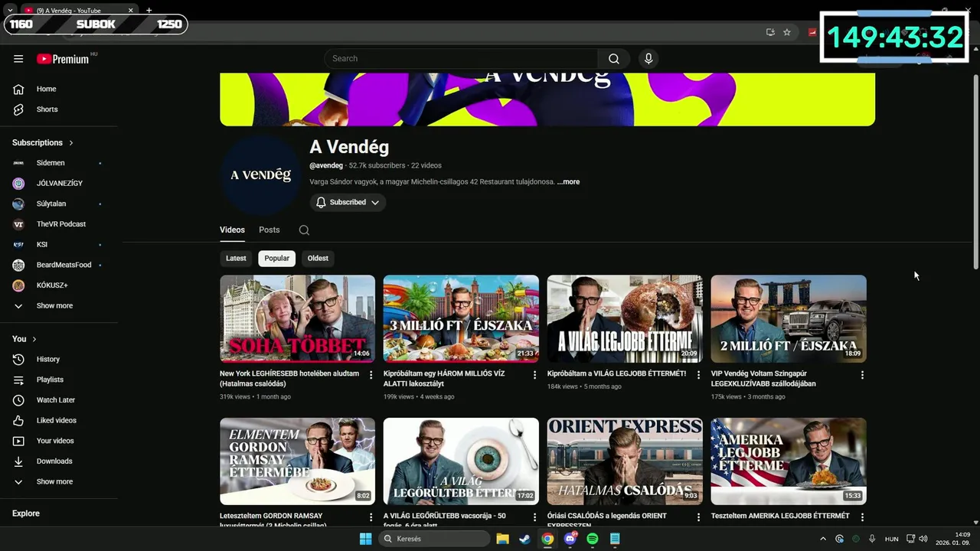Open Steam from the taskbar

point(524,539)
